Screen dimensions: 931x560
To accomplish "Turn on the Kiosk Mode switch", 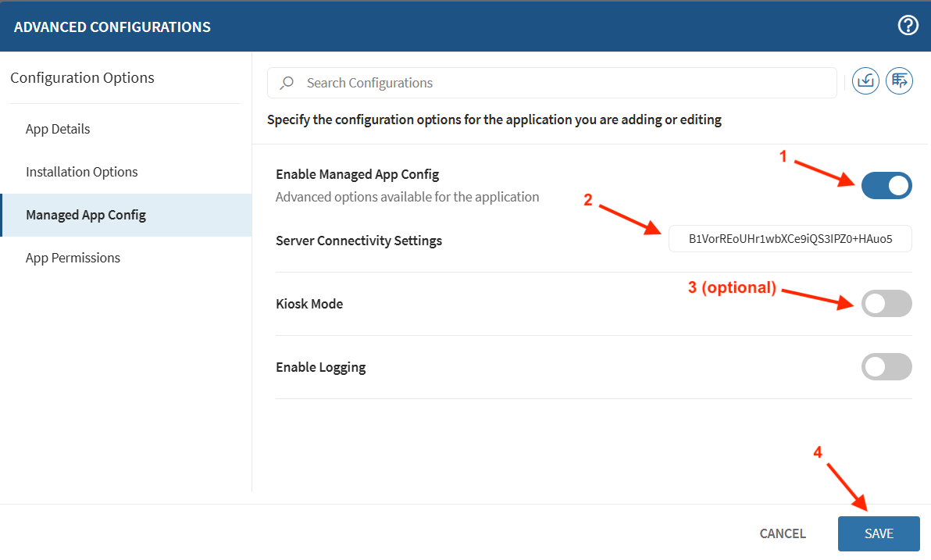I will coord(886,304).
